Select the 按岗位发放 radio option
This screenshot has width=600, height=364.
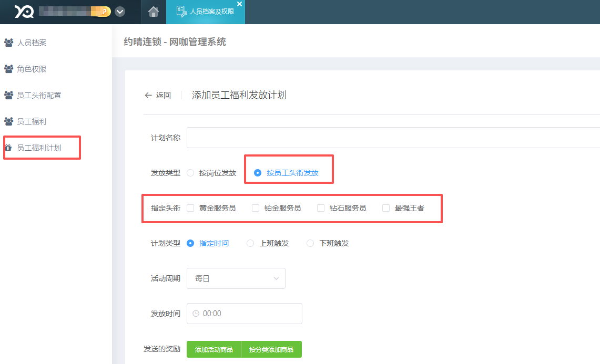click(190, 173)
